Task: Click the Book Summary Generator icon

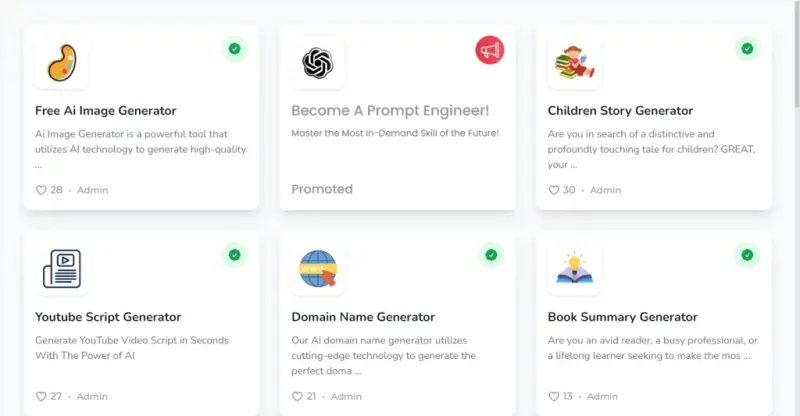Action: [x=574, y=269]
